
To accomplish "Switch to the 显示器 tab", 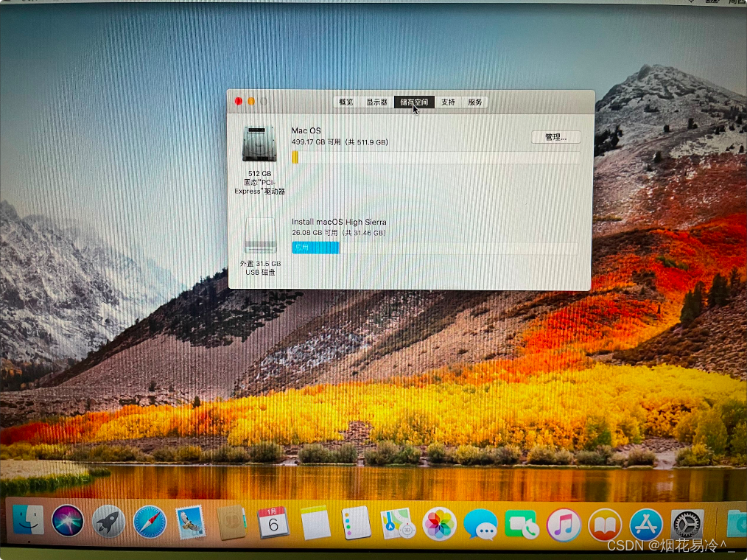I will pos(376,102).
